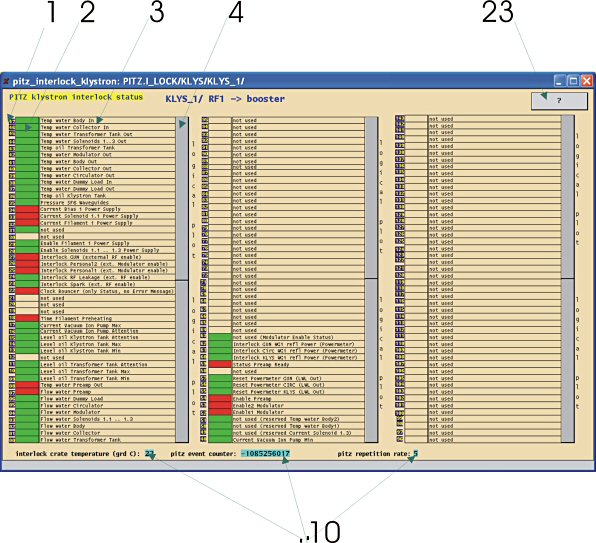Click green indicator of Temp water Collector In

27,127
